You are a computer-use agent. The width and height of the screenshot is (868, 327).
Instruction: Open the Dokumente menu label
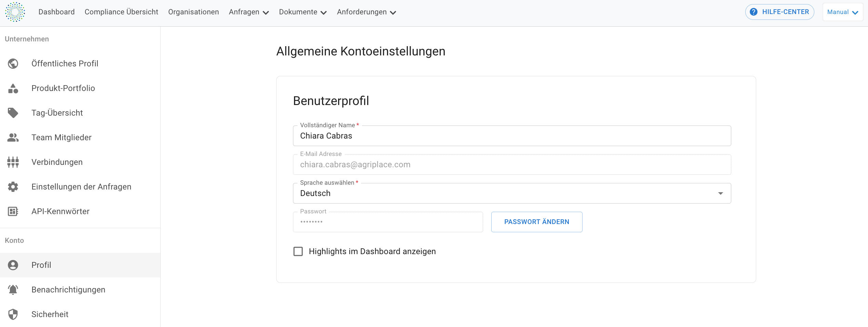(x=298, y=12)
